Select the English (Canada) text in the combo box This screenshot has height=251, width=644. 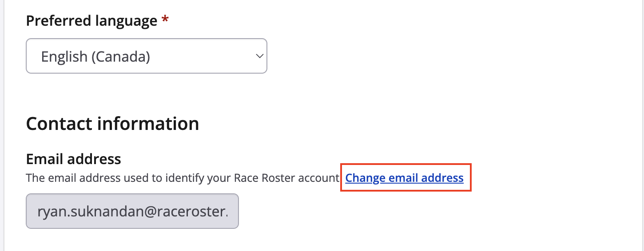coord(95,57)
